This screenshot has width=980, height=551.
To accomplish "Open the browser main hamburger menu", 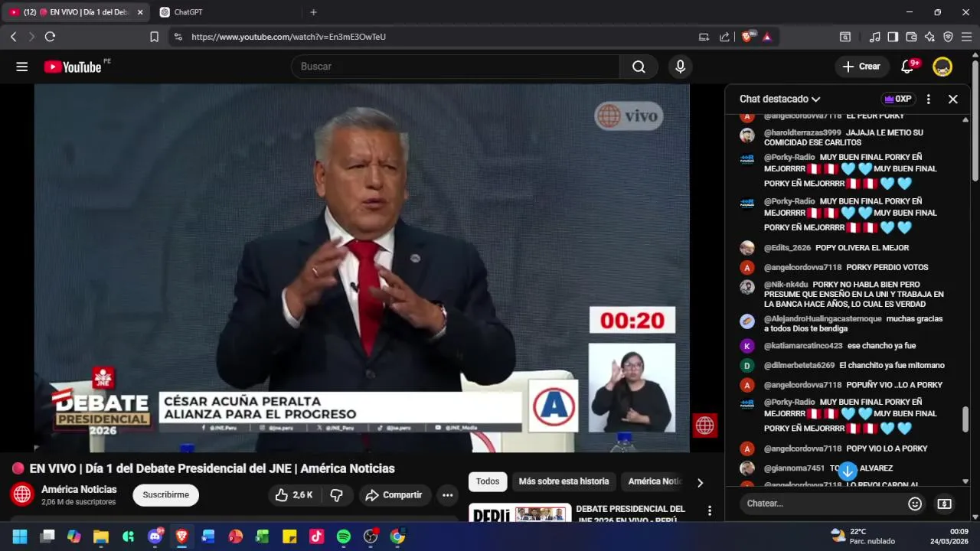I will 966,37.
